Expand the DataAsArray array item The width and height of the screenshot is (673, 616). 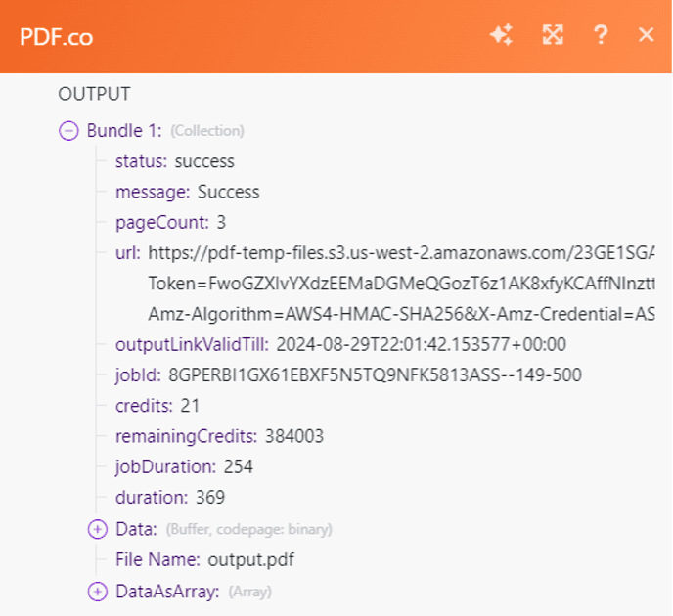pyautogui.click(x=97, y=591)
